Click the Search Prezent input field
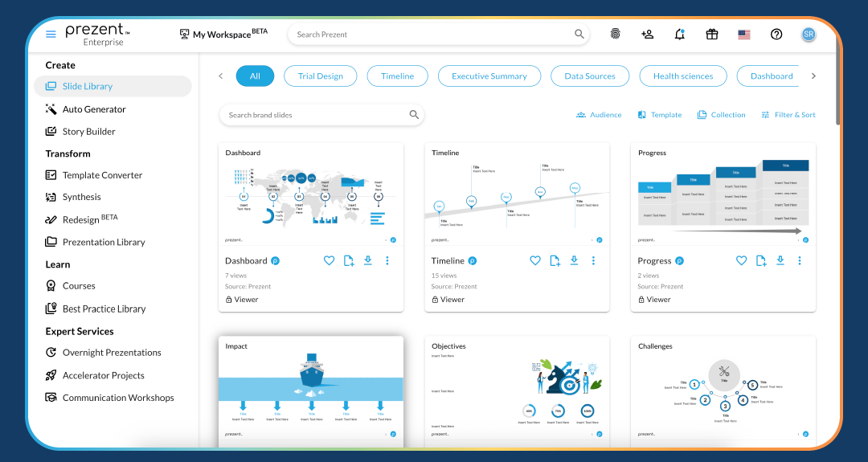 pyautogui.click(x=439, y=35)
